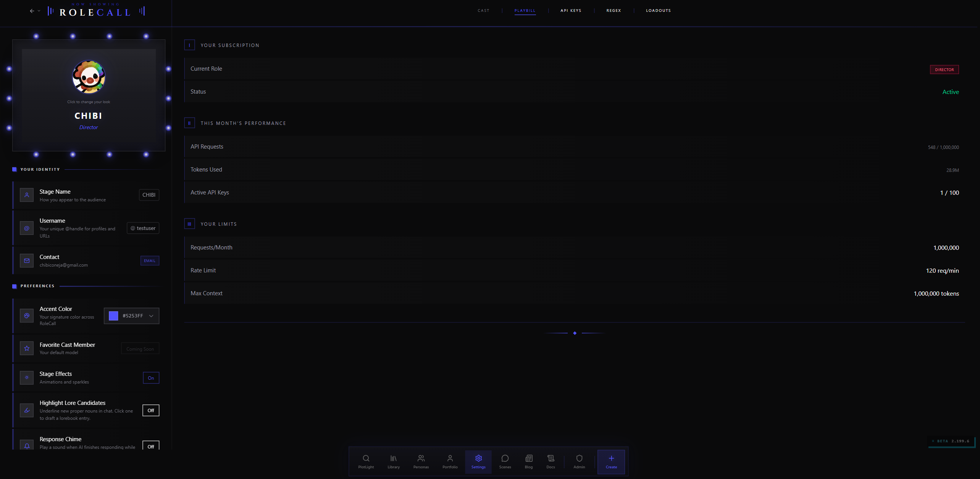
Task: Enable Response Chime toggle
Action: tap(151, 445)
